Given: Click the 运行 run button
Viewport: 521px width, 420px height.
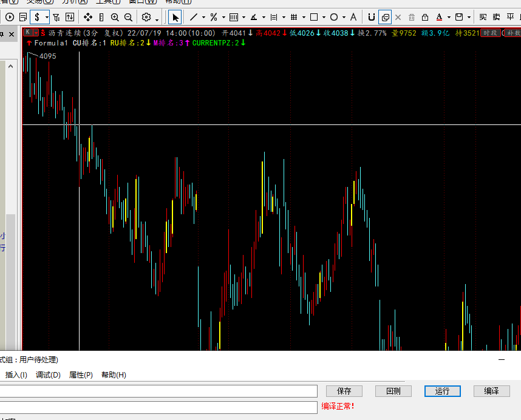Looking at the screenshot, I should click(443, 391).
